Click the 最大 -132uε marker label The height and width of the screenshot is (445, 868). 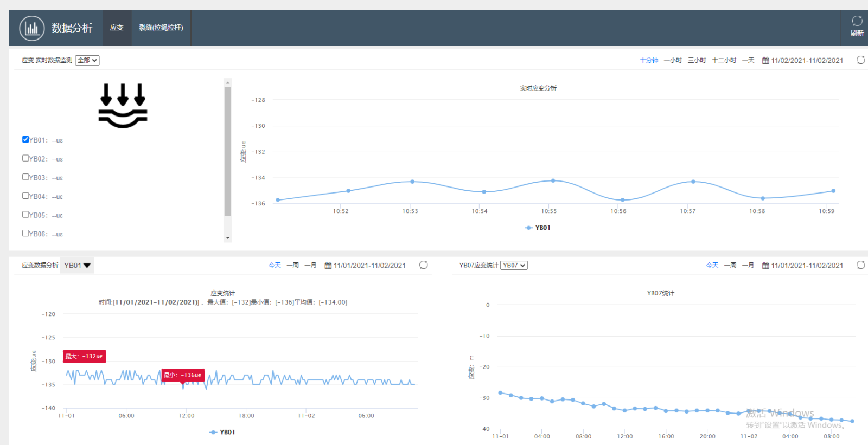(84, 356)
